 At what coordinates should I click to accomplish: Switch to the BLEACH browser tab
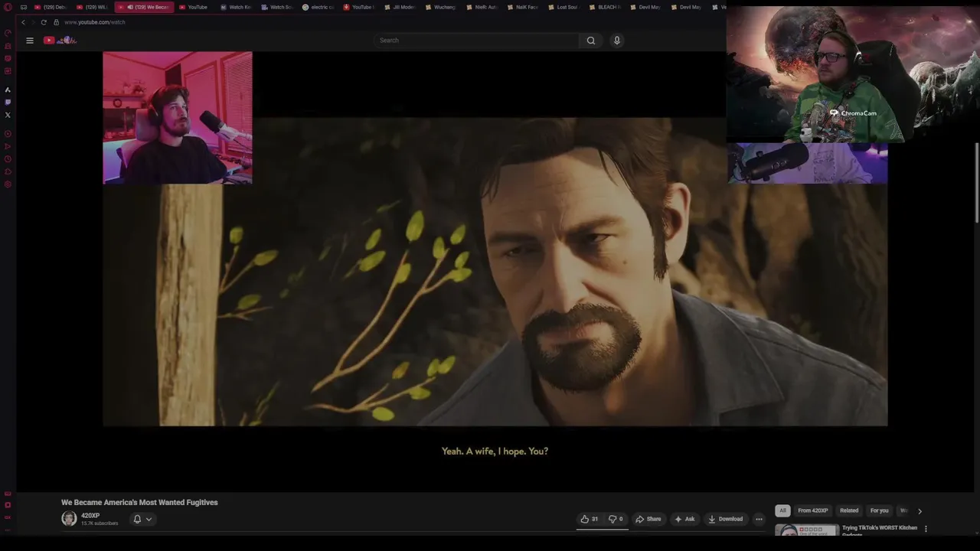[x=604, y=7]
